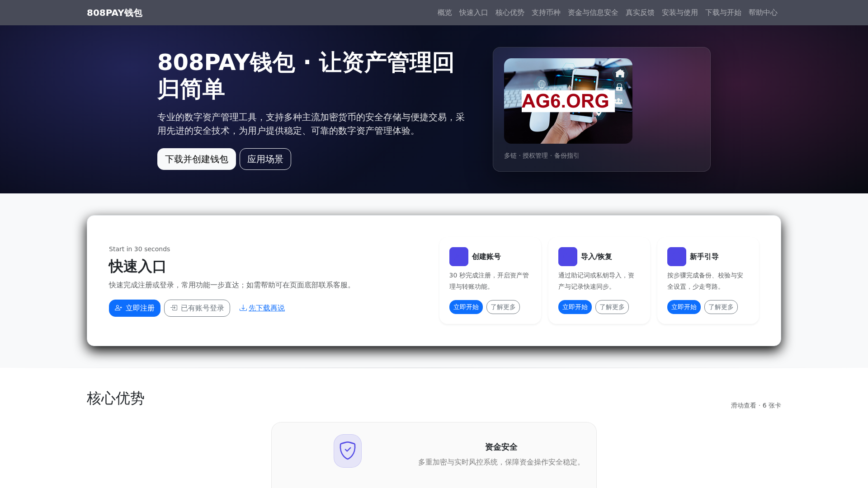Click 了解更多 on the 新手引导 card
Viewport: 868px width, 488px height.
point(721,307)
